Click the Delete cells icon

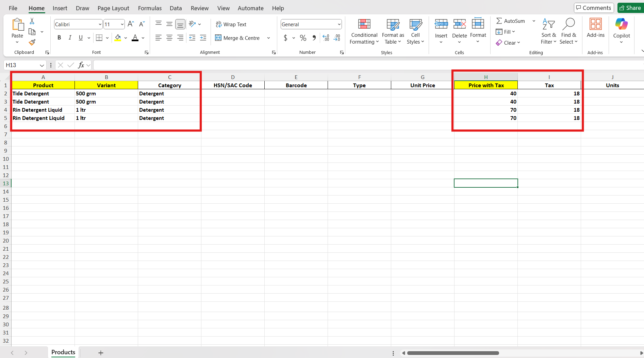(x=460, y=24)
